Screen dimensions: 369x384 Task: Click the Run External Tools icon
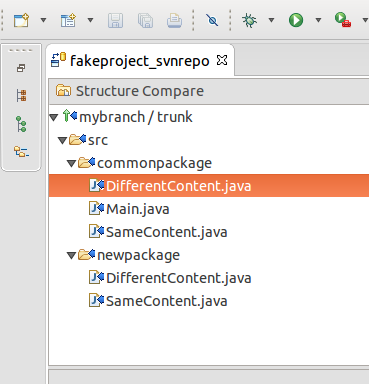343,20
